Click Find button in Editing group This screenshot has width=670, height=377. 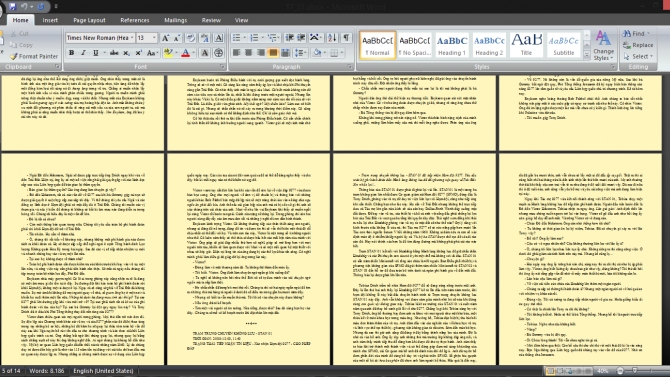pos(636,33)
